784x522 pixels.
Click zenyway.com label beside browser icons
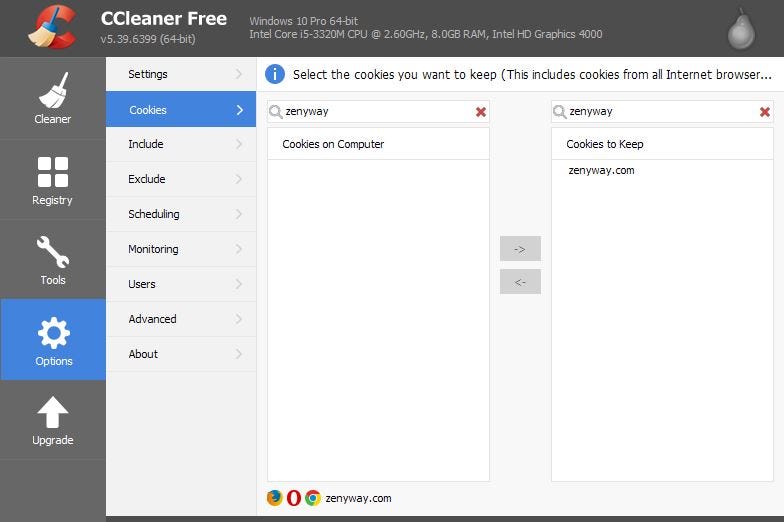358,498
